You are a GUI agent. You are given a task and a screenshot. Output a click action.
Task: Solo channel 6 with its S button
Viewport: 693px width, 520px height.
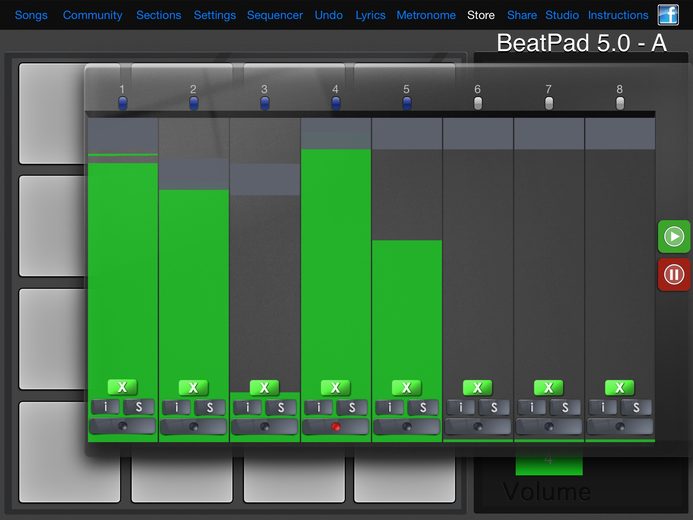point(494,407)
